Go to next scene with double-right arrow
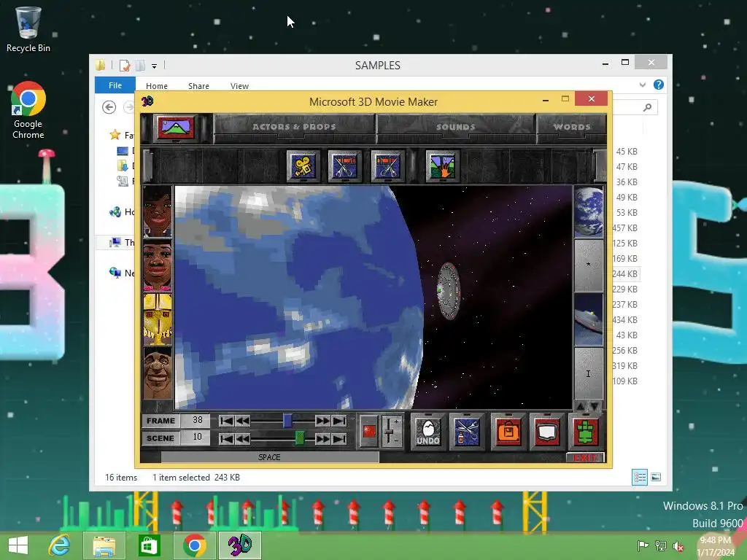 (322, 438)
